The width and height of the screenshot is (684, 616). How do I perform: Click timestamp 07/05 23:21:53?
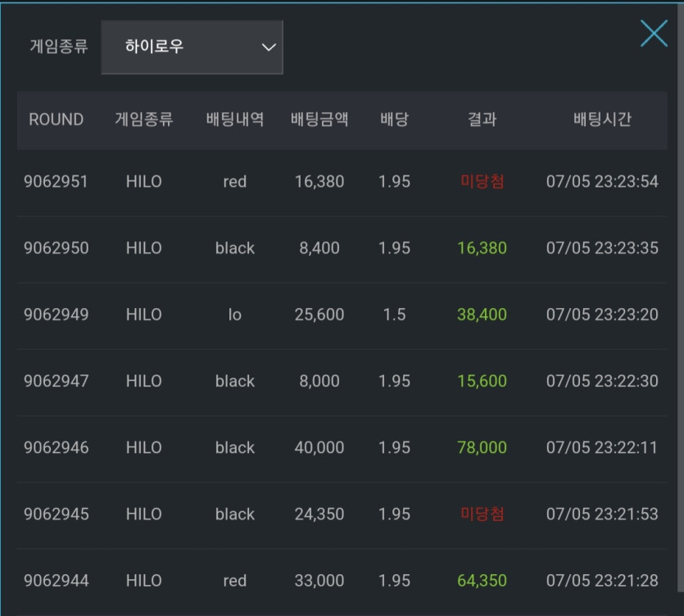[602, 514]
